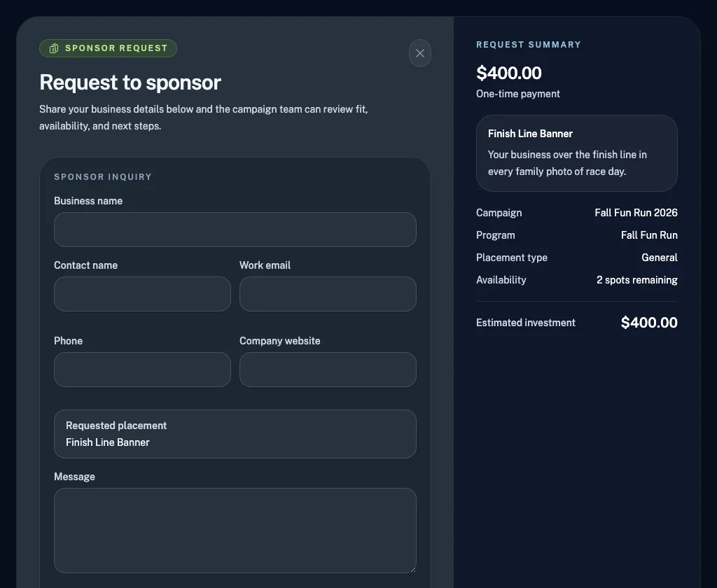This screenshot has width=717, height=588.
Task: Click the 'Company website' field label
Action: point(280,341)
